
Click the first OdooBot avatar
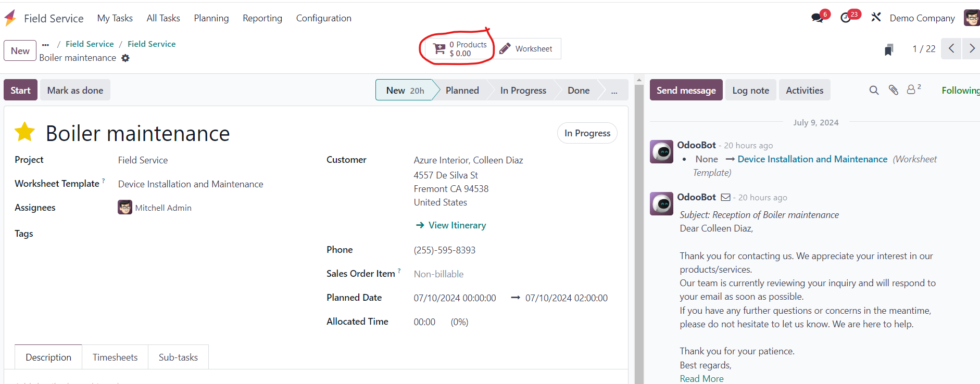(x=661, y=151)
